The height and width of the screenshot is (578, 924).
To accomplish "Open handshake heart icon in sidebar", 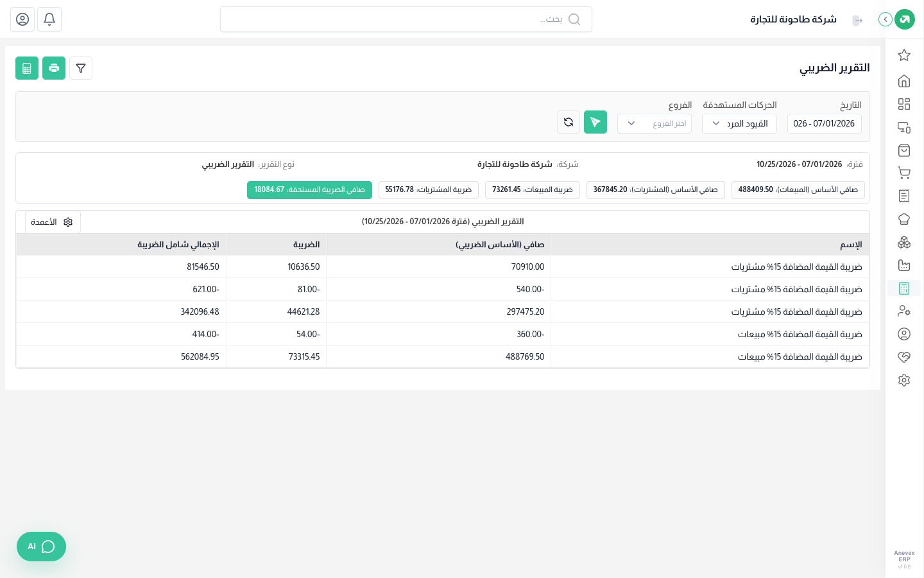I will pos(904,357).
